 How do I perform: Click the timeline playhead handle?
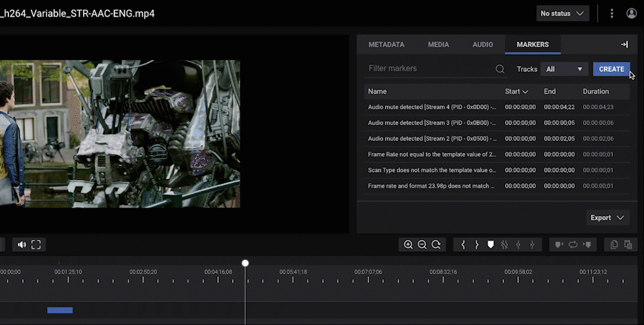point(245,263)
